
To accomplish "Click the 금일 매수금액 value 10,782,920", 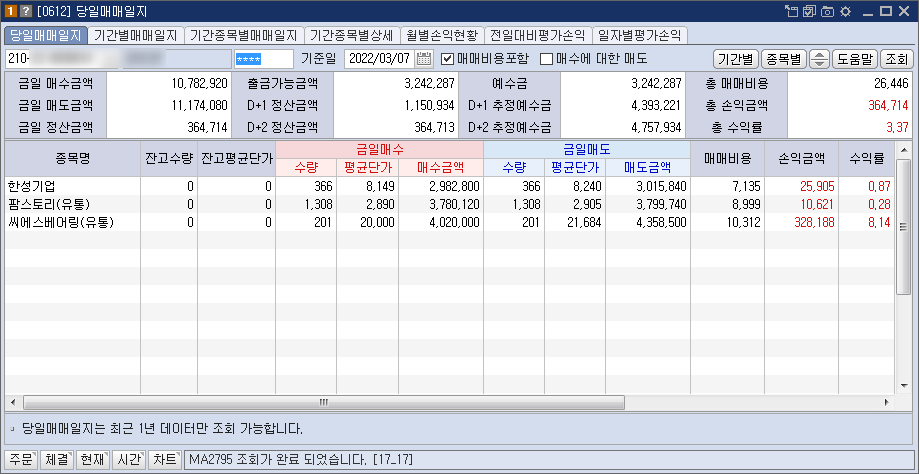I will [x=199, y=83].
